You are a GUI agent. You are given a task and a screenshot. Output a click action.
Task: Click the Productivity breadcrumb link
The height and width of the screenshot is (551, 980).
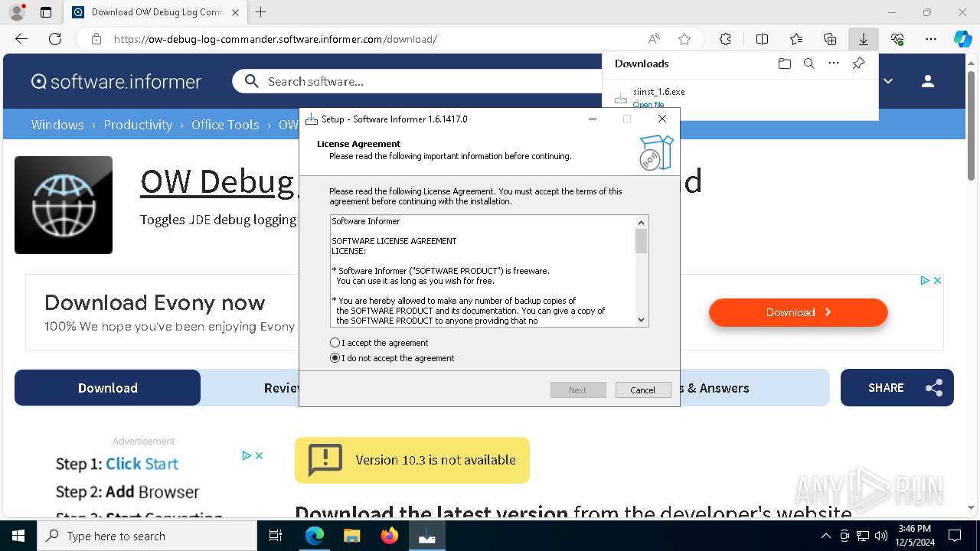(x=138, y=124)
